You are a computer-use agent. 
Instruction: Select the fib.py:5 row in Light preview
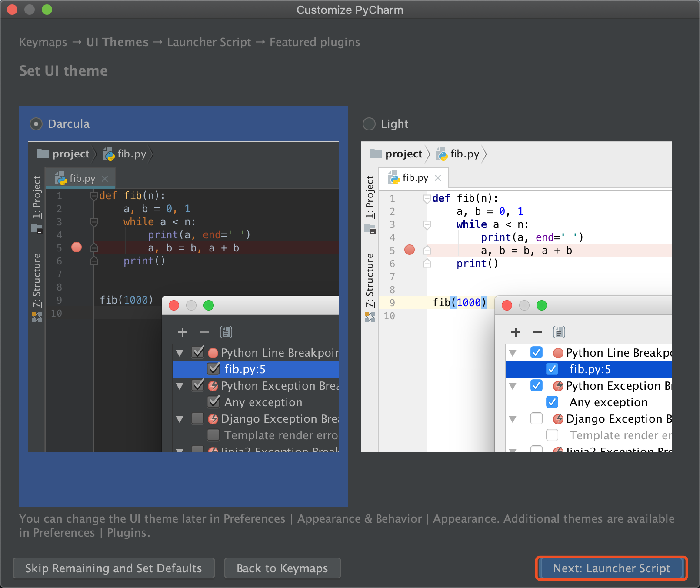589,369
